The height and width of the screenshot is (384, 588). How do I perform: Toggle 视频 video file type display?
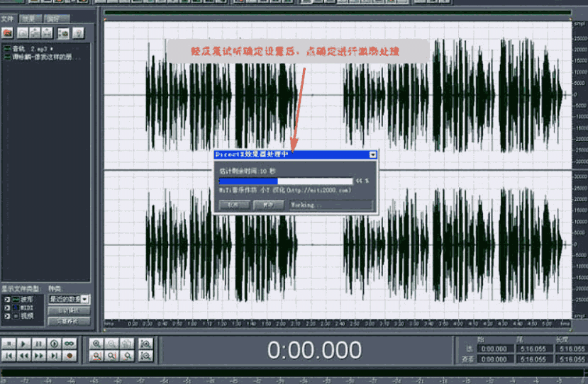[x=7, y=316]
